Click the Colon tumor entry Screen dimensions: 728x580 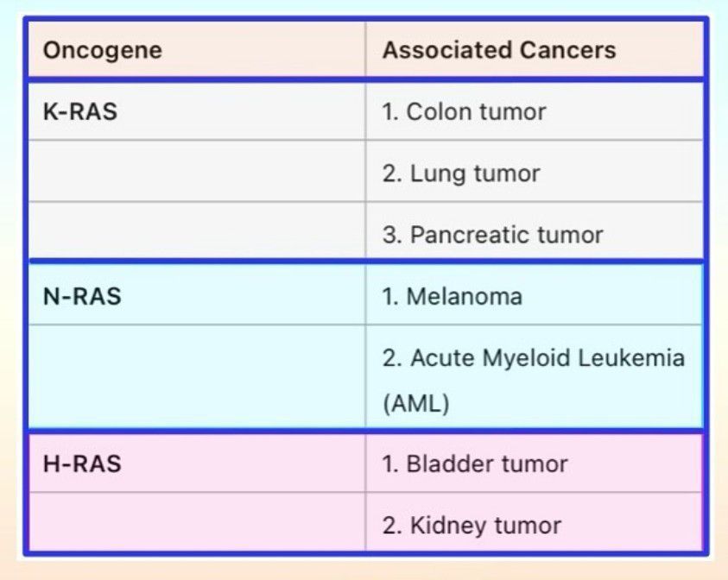pyautogui.click(x=465, y=111)
